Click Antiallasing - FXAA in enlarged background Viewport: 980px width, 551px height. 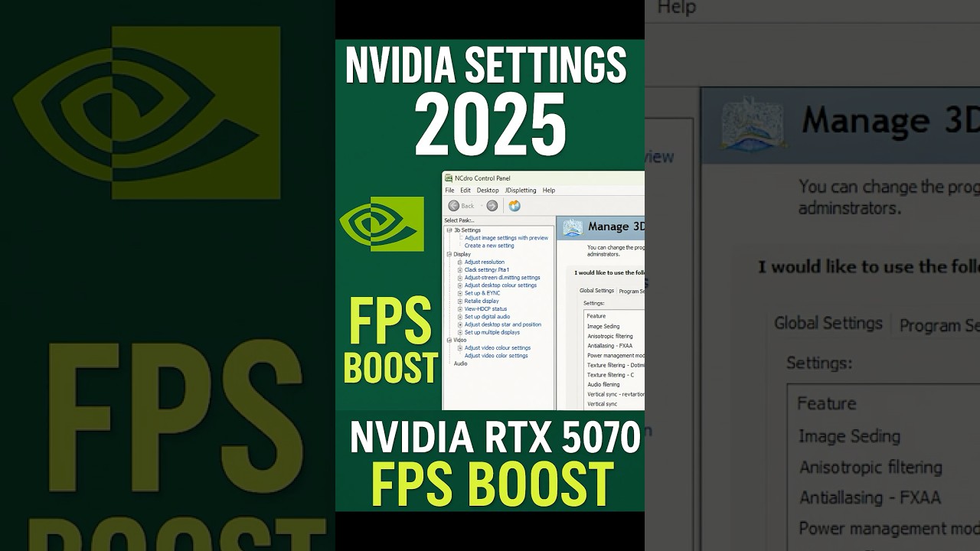pos(870,497)
